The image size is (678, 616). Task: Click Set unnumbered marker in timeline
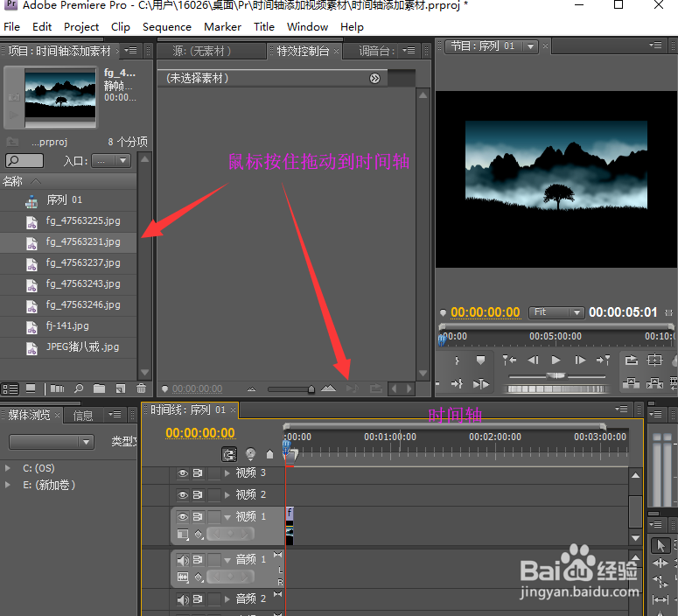tap(269, 454)
